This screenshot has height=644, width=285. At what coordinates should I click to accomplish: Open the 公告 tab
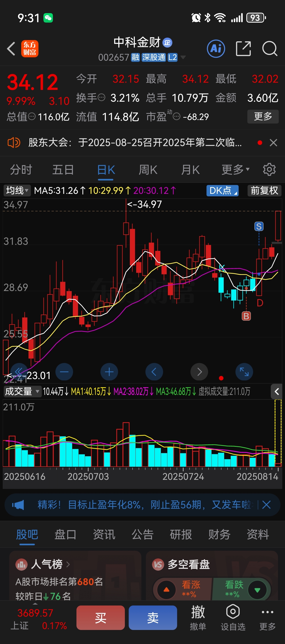point(142,535)
